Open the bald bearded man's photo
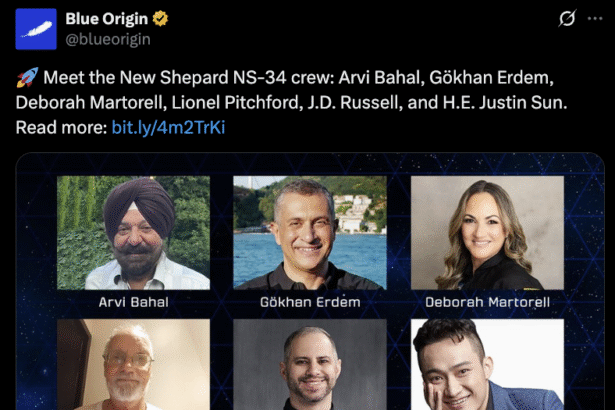The height and width of the screenshot is (410, 615). pos(310,364)
